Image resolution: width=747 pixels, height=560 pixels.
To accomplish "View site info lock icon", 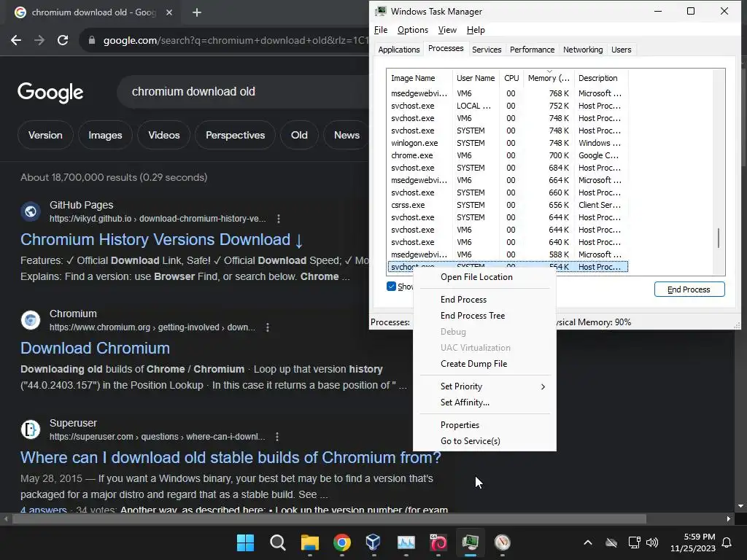I will click(92, 41).
